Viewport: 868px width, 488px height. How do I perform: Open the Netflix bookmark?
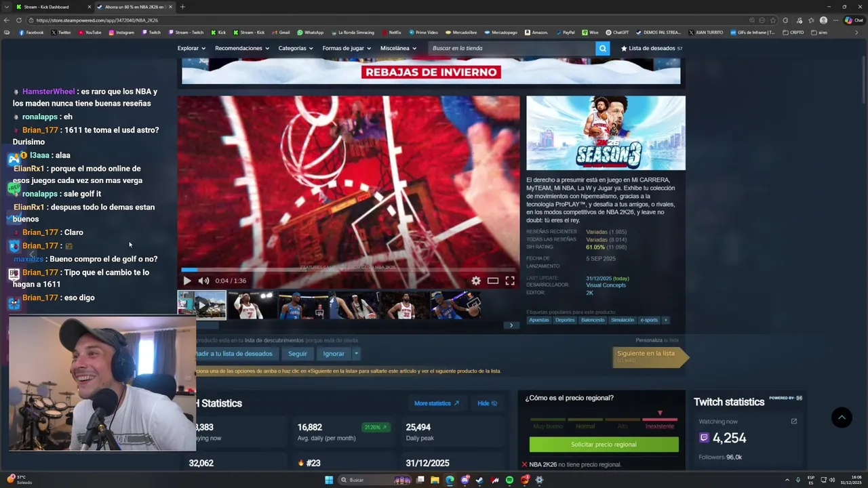coord(391,33)
